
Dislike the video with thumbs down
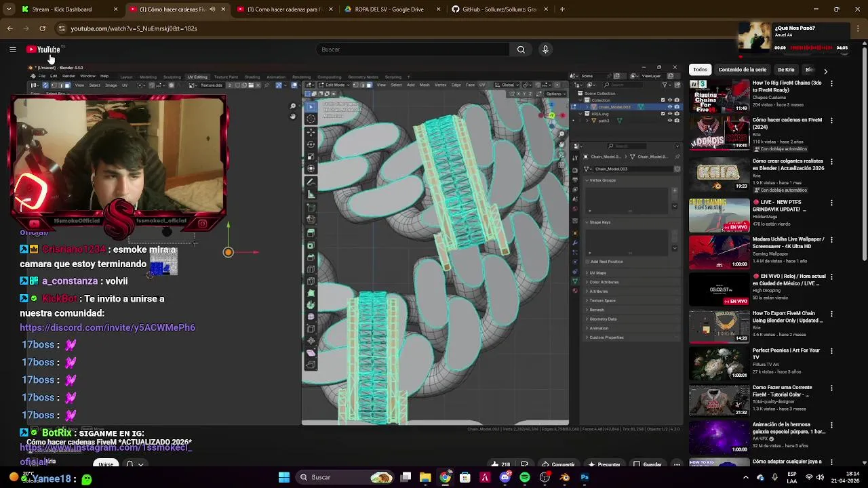click(x=524, y=464)
